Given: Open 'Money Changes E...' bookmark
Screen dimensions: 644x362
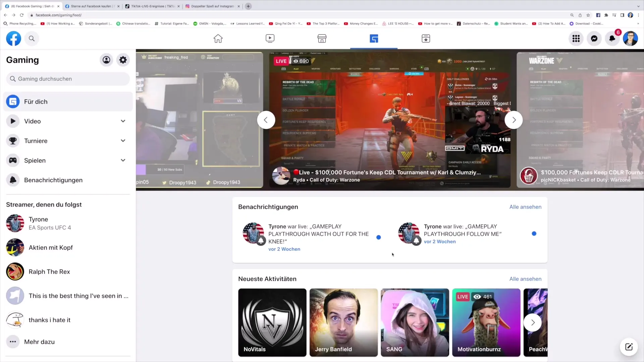Looking at the screenshot, I should (x=361, y=23).
